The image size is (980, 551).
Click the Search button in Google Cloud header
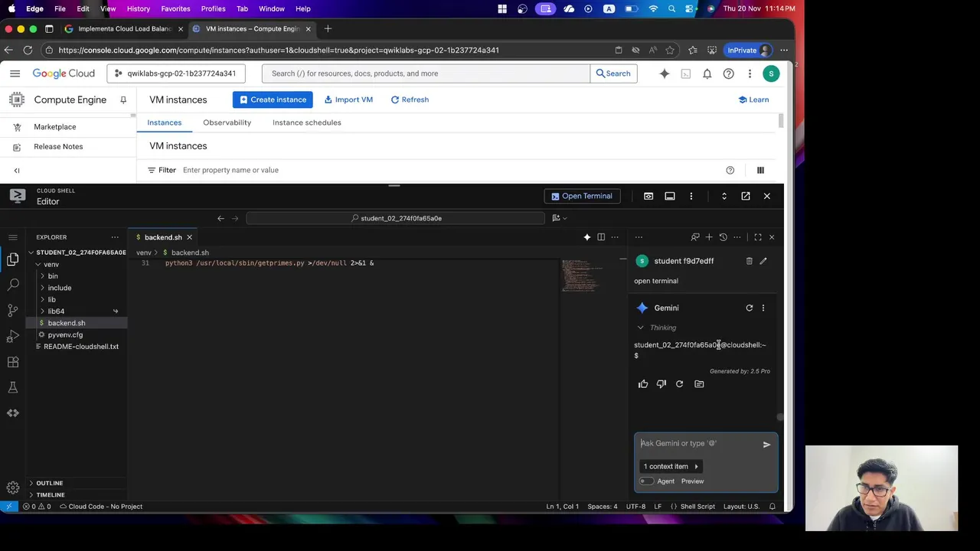coord(613,73)
